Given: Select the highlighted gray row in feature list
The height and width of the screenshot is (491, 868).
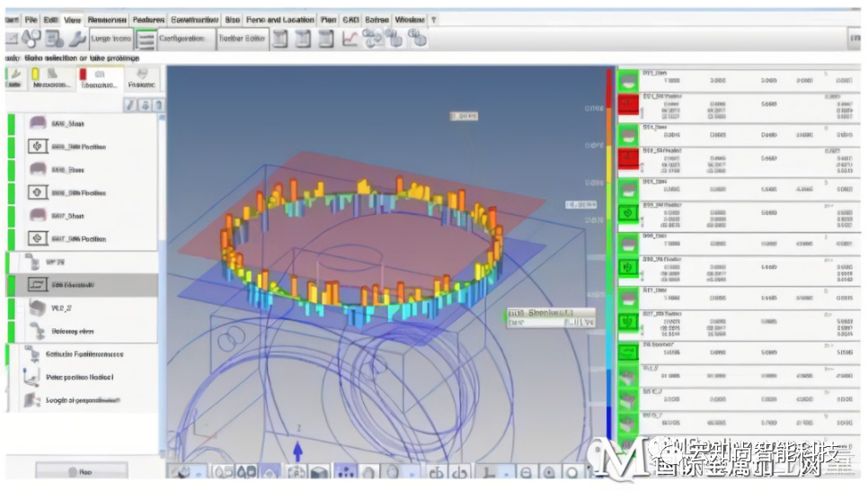Looking at the screenshot, I should 81,285.
